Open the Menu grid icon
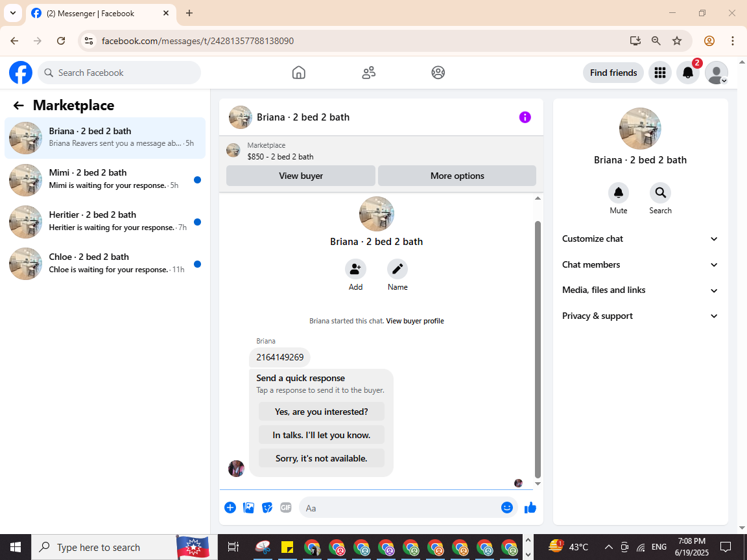 pyautogui.click(x=660, y=73)
